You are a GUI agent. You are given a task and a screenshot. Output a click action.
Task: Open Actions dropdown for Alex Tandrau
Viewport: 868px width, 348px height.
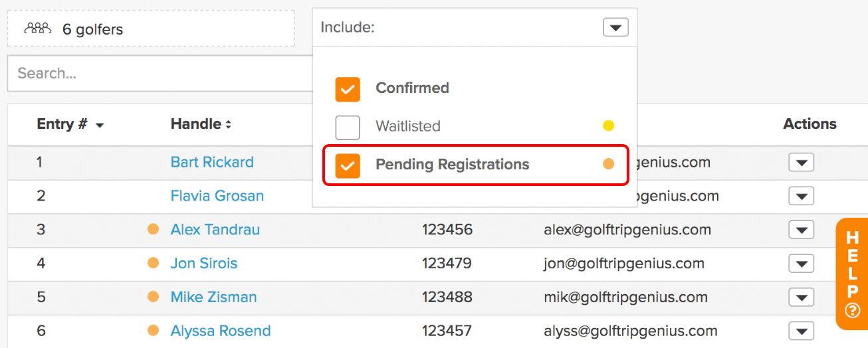[x=802, y=230]
